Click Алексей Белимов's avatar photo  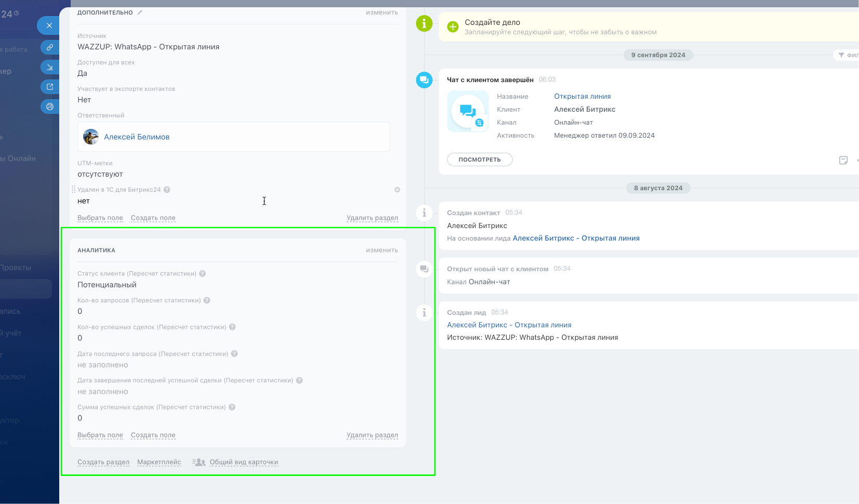click(91, 137)
